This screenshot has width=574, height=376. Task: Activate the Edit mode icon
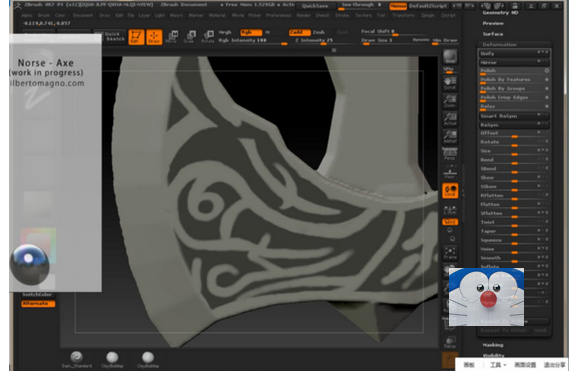click(x=136, y=37)
